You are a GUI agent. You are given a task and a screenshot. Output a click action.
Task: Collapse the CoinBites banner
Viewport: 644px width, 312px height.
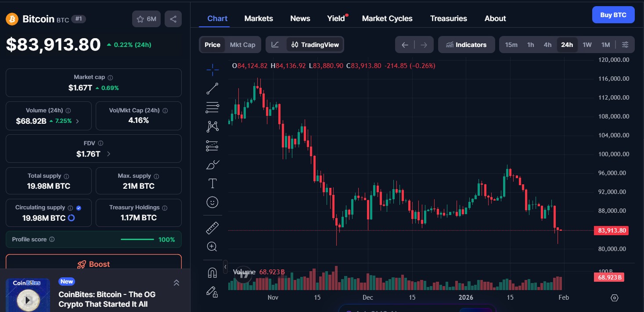176,283
